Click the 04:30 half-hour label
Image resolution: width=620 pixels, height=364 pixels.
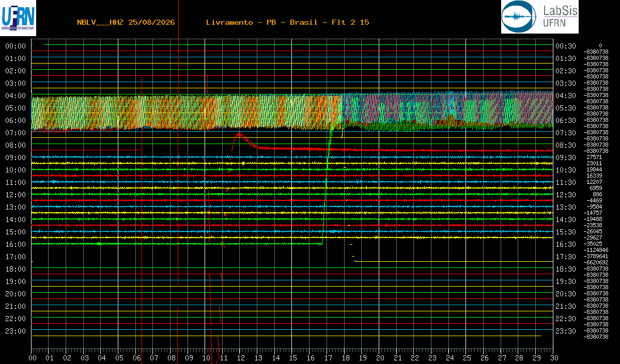(x=566, y=96)
